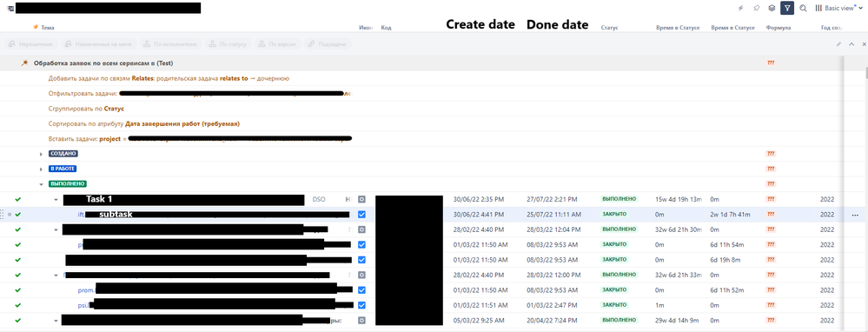
Task: Click green check mark in the Task 1 row
Action: point(17,199)
